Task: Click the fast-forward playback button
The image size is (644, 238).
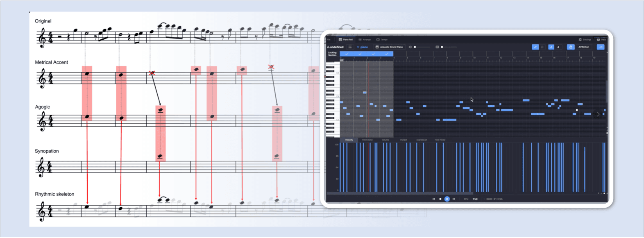Action: [x=454, y=199]
